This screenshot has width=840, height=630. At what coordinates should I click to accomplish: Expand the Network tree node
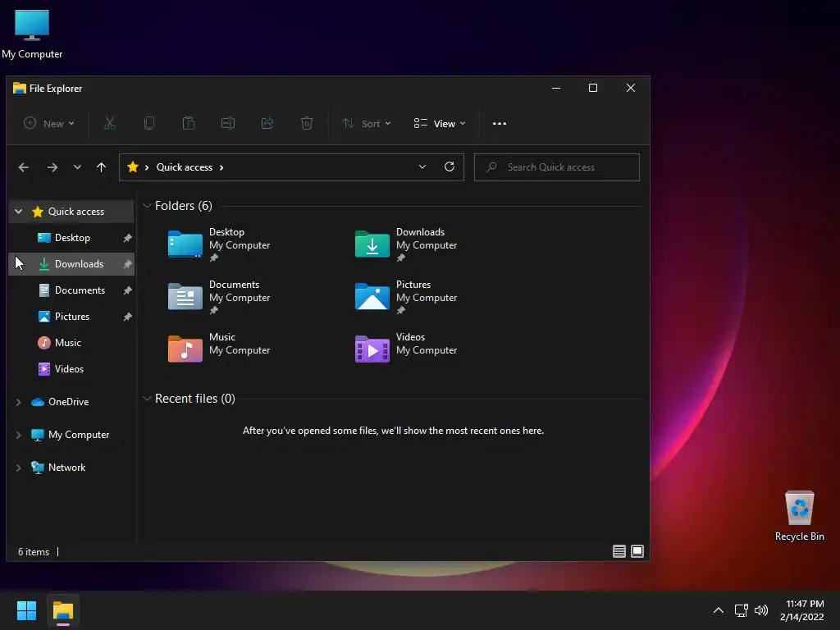pyautogui.click(x=18, y=468)
